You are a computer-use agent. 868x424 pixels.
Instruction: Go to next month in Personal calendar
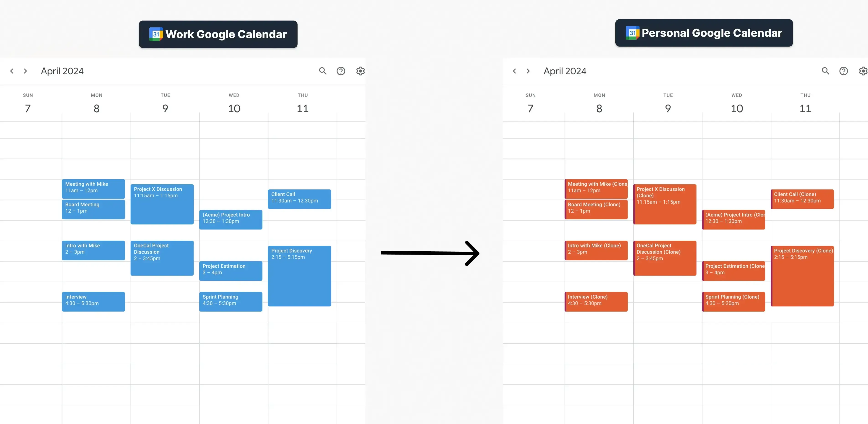coord(528,71)
